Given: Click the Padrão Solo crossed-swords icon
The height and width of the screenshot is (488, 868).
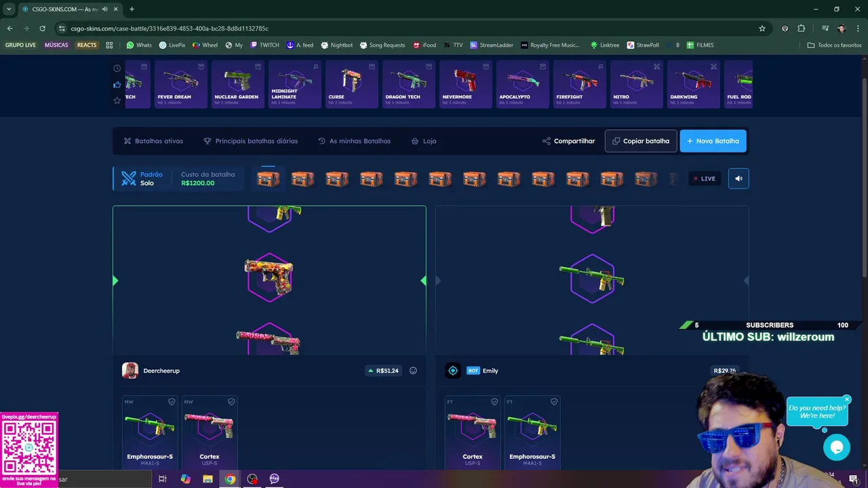Looking at the screenshot, I should 129,178.
